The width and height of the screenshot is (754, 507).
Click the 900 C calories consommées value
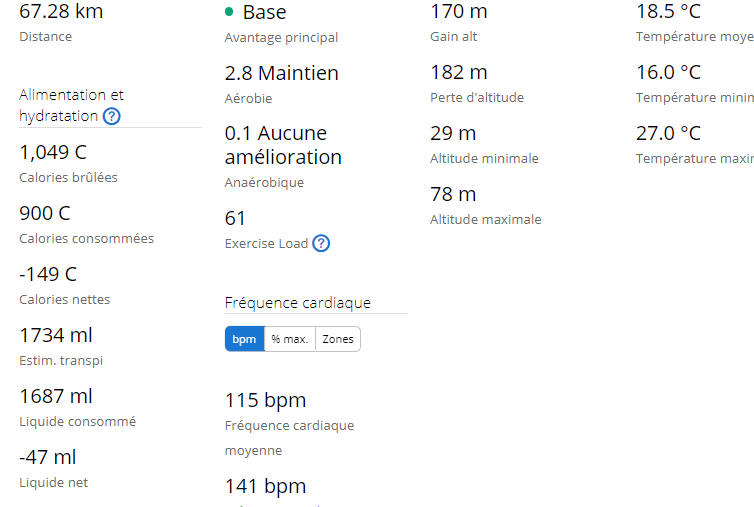[x=45, y=213]
